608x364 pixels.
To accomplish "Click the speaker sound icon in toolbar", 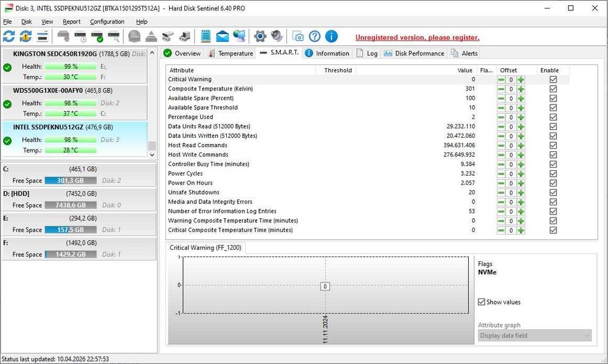I will [x=277, y=36].
